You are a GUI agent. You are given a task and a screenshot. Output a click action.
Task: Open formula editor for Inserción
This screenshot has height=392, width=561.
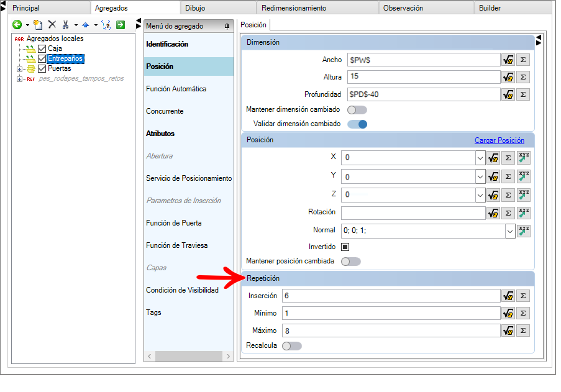tap(508, 296)
